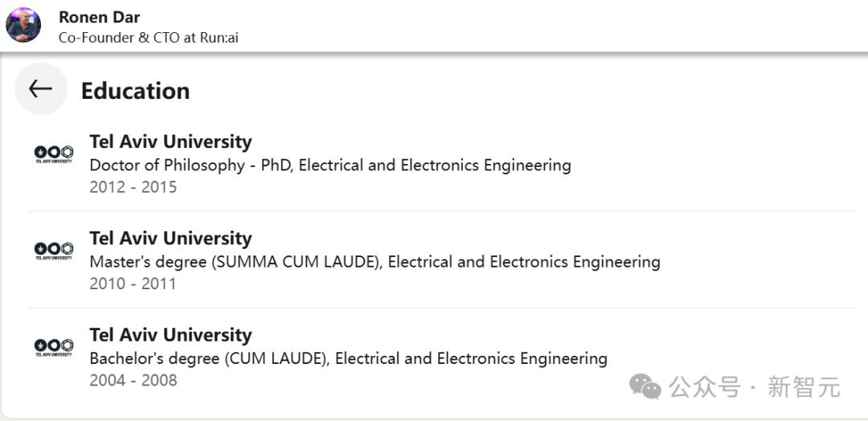This screenshot has height=421, width=868.
Task: Open the Ronen Dar name link
Action: click(100, 17)
